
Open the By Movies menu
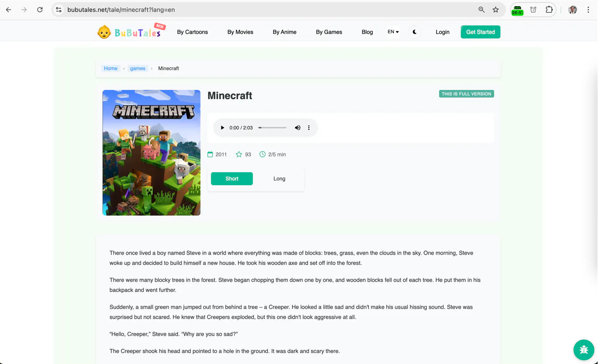[240, 32]
